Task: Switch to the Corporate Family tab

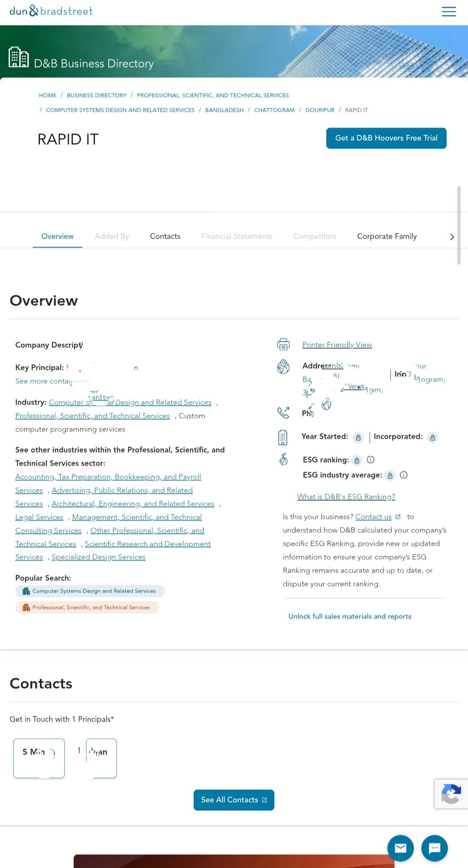Action: [387, 236]
